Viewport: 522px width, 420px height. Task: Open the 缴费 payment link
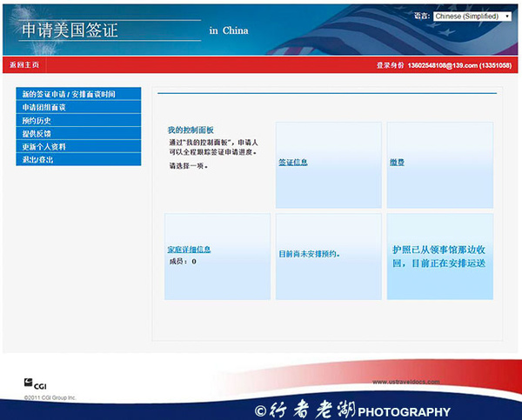(x=397, y=162)
